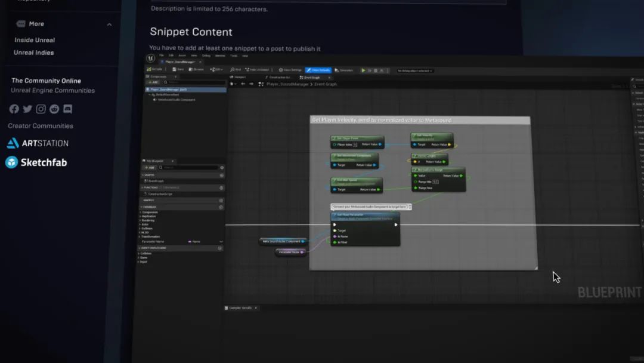Image resolution: width=644 pixels, height=363 pixels.
Task: Open the Inside Unreal link
Action: tap(35, 40)
